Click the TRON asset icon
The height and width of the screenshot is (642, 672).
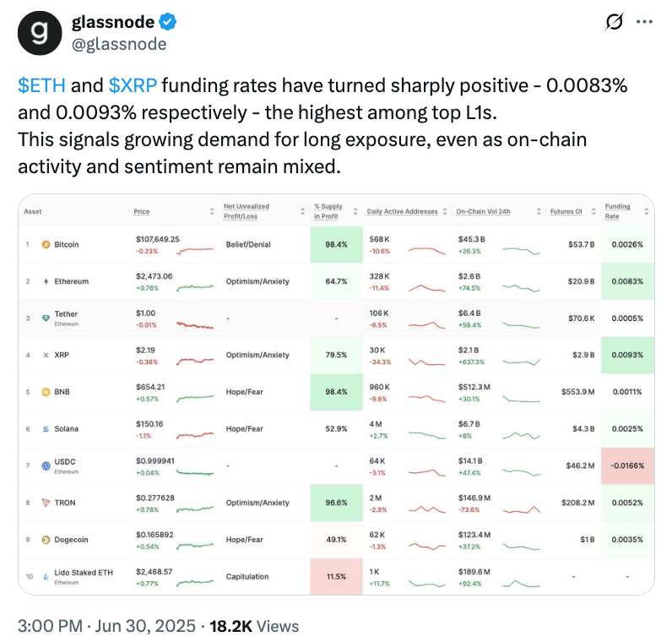(x=45, y=503)
